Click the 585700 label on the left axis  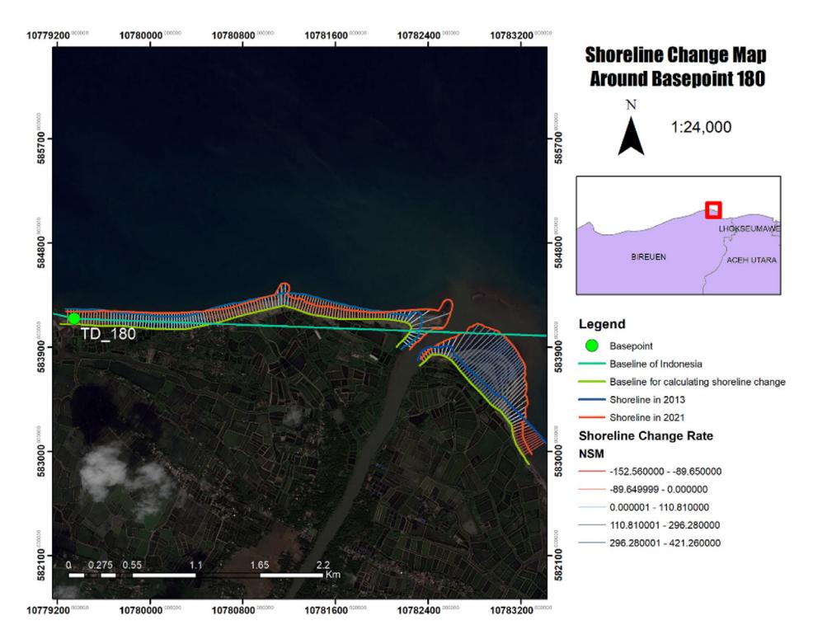pyautogui.click(x=41, y=148)
